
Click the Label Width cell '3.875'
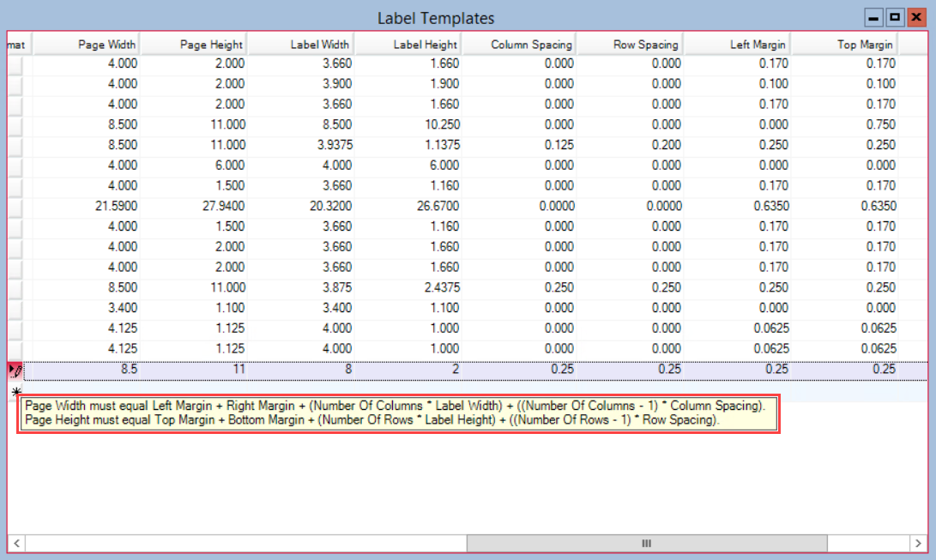tap(301, 287)
